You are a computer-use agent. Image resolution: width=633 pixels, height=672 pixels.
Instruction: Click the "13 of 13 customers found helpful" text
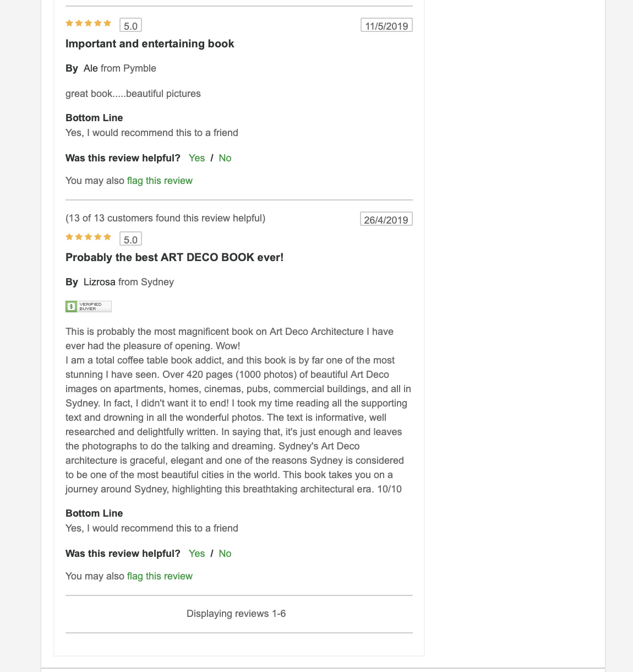point(165,218)
